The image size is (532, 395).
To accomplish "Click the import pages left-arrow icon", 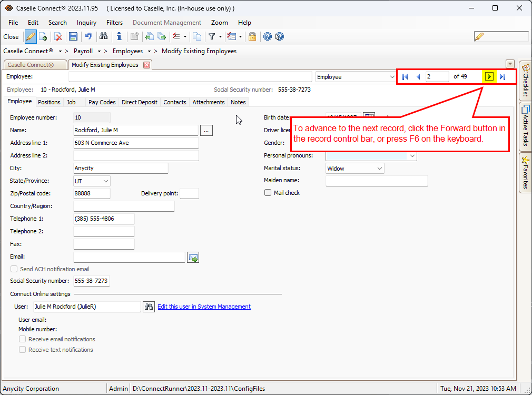I will [x=149, y=37].
